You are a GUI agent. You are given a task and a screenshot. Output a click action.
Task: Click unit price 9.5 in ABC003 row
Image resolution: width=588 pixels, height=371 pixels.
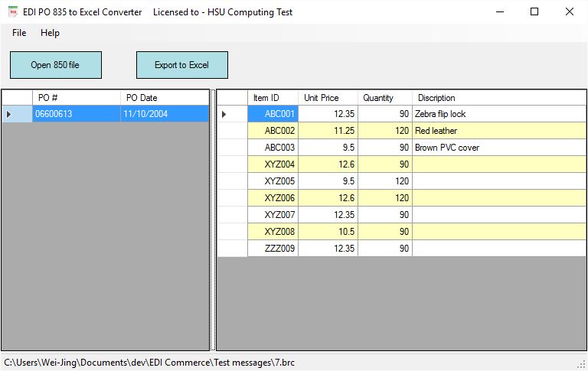coord(328,148)
